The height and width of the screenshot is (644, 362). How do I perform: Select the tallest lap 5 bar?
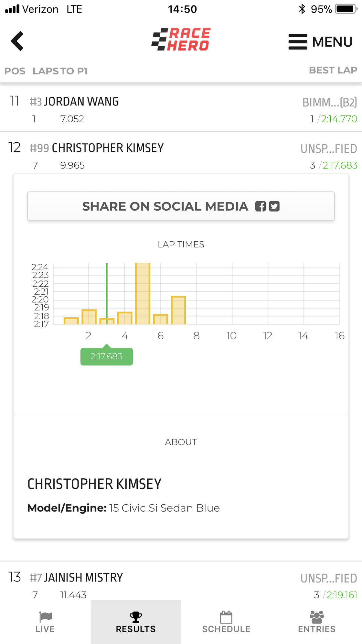pyautogui.click(x=143, y=294)
